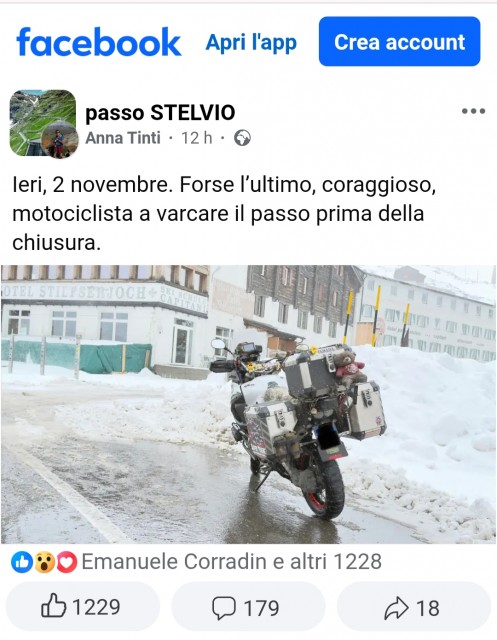Click the Crea account button
Screen dimensions: 497x640
399,41
